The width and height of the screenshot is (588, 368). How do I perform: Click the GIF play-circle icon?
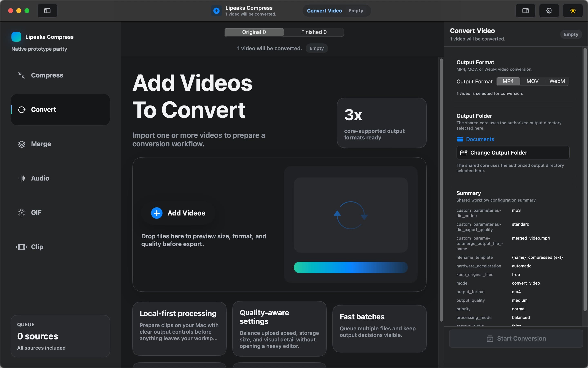[22, 212]
